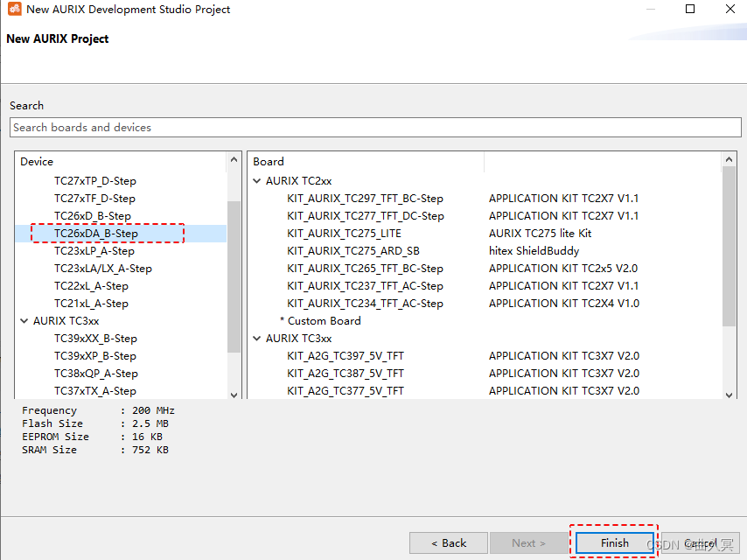The width and height of the screenshot is (747, 560).
Task: Select TC27xTF_D-Step device
Action: [x=94, y=199]
